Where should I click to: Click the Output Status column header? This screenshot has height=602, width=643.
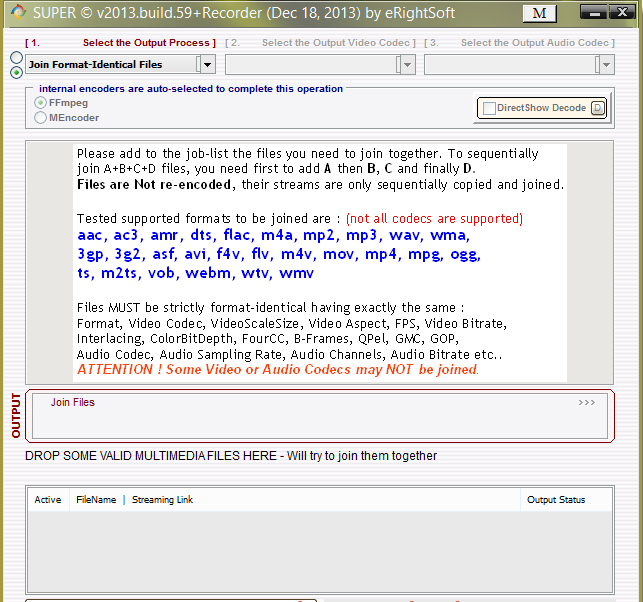[x=556, y=500]
